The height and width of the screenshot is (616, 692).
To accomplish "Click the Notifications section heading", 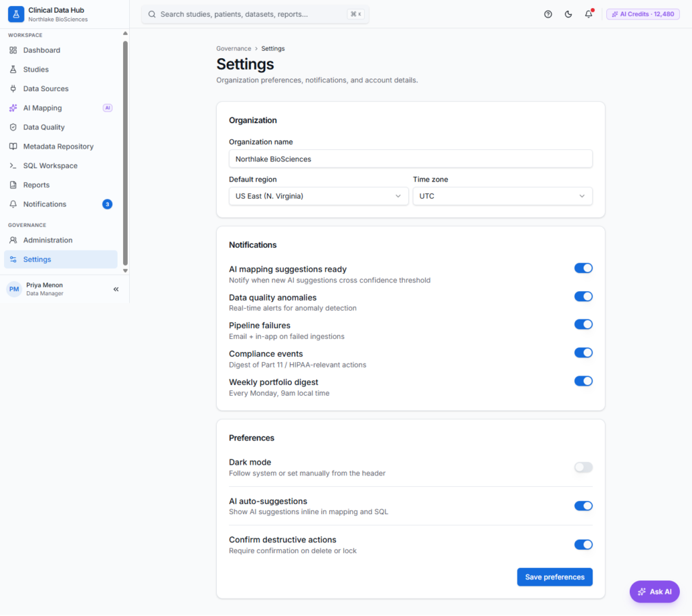I will tap(253, 245).
